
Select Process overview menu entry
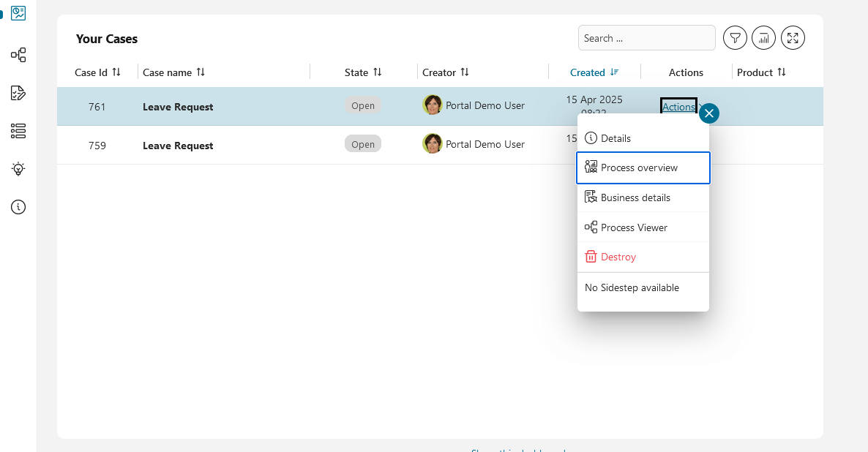(643, 167)
